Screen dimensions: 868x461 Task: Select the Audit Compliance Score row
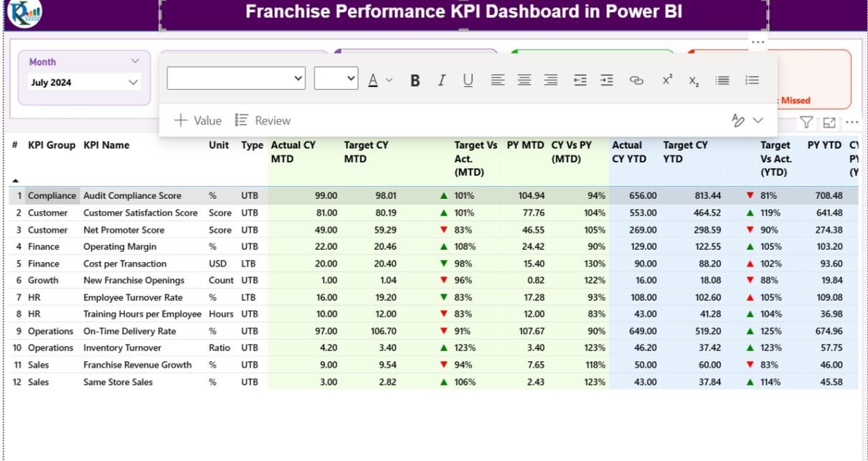tap(132, 195)
